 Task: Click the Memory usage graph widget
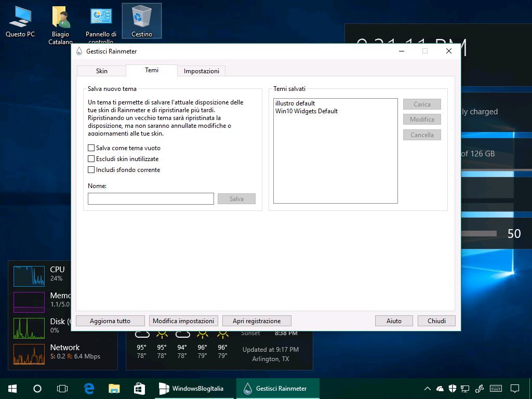[29, 302]
